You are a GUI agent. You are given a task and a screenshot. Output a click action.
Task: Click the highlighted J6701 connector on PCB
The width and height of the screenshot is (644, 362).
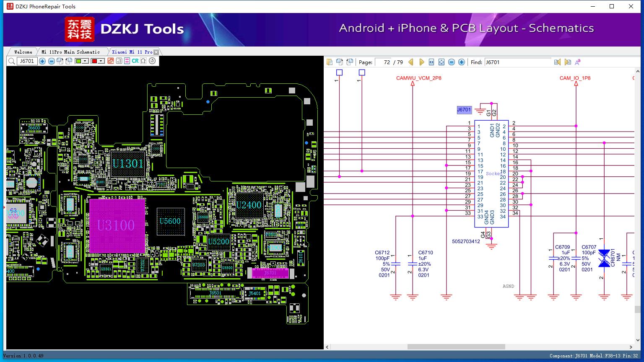click(270, 273)
